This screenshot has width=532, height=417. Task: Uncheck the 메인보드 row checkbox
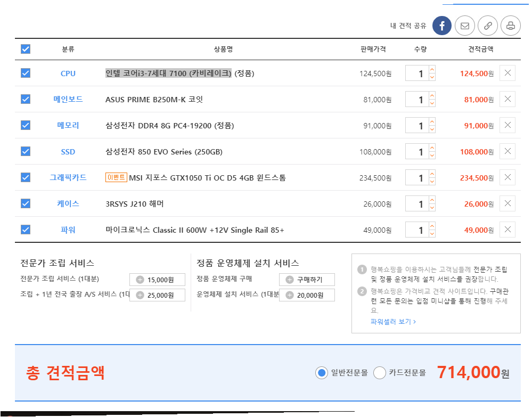[x=26, y=99]
